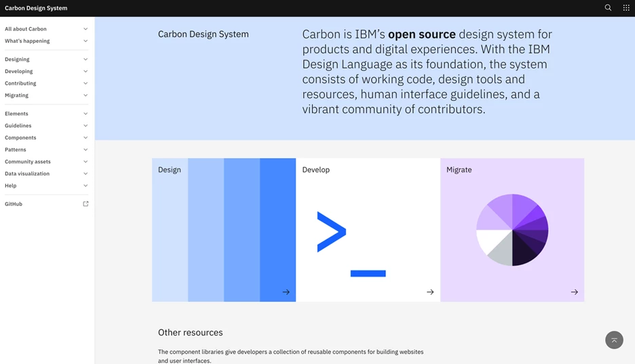Expand the Developing chevron

[x=85, y=71]
